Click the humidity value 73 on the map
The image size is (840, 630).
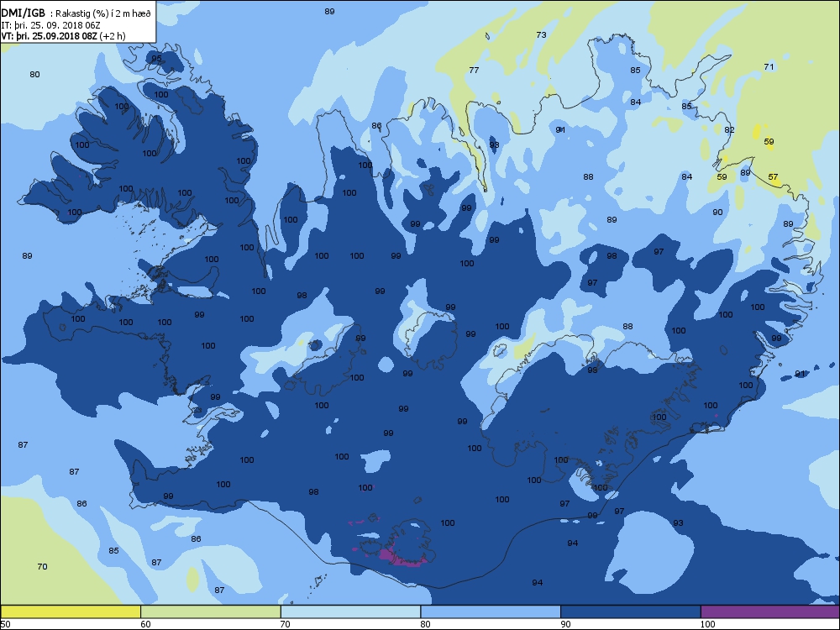pos(541,34)
